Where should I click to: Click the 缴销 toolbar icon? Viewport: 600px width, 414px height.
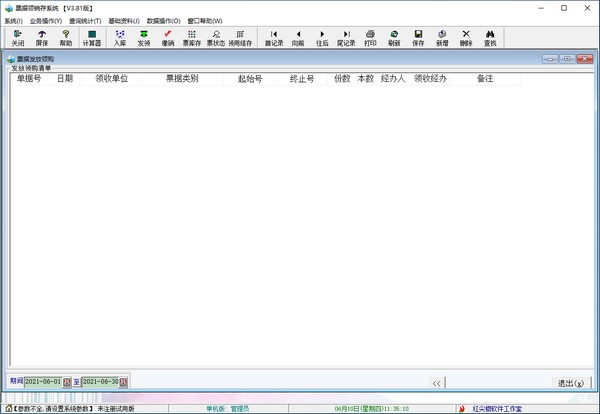pos(168,38)
